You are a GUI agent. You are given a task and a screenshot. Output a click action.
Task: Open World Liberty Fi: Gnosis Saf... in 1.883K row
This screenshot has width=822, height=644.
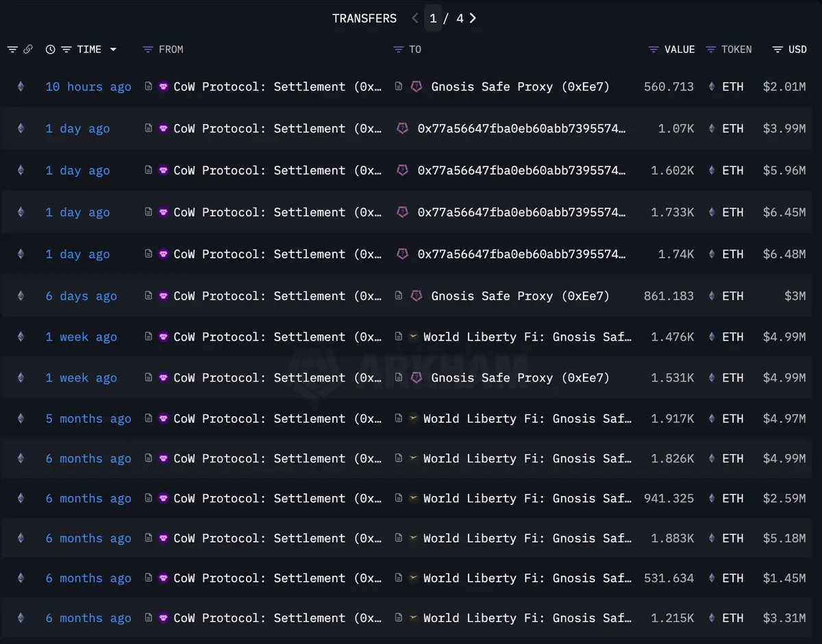click(527, 538)
